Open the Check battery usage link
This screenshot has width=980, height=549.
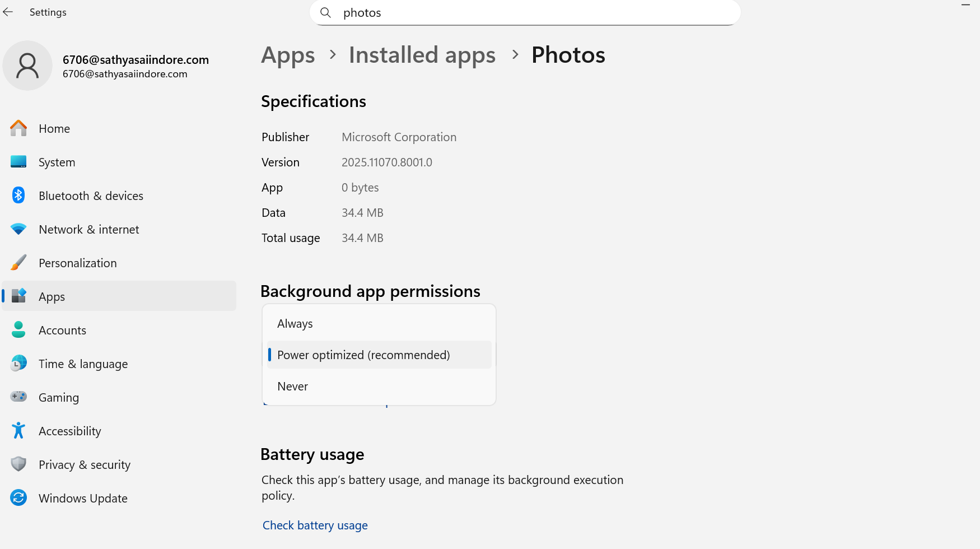pyautogui.click(x=315, y=525)
